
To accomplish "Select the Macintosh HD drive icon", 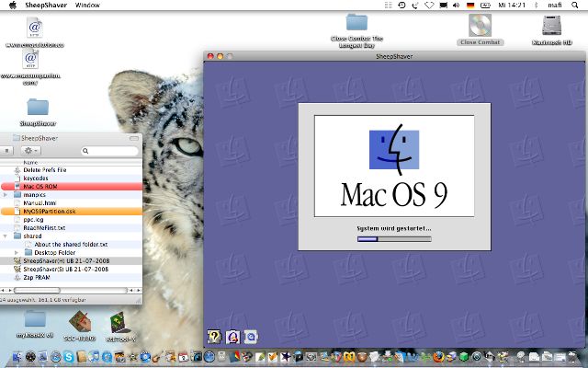I will click(x=551, y=26).
